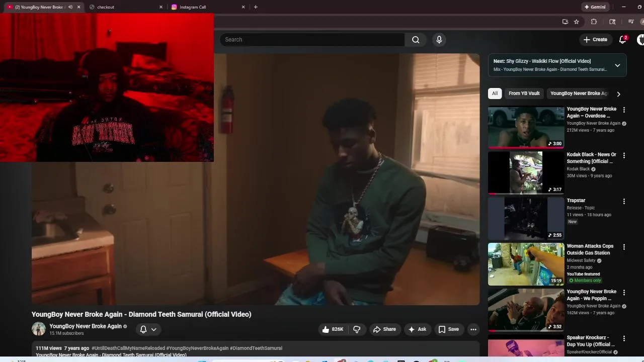Open the browser media controls icon
This screenshot has width=644, height=362.
click(631, 22)
